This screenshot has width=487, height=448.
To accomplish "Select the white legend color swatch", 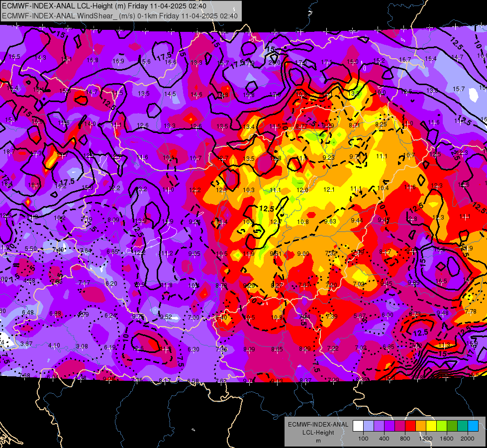I will (x=358, y=426).
